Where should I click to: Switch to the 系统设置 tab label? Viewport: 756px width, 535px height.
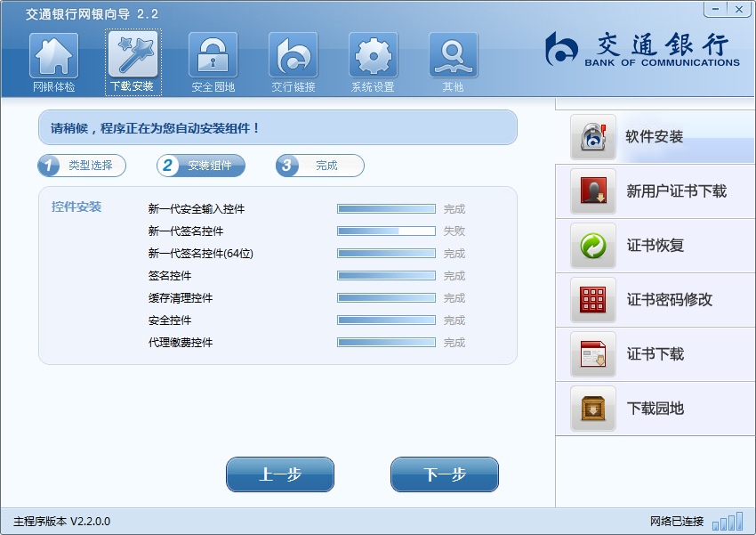(x=373, y=87)
